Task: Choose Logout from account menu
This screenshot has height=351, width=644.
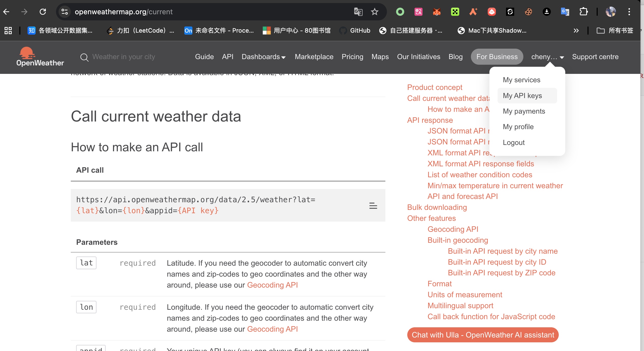Action: point(514,142)
